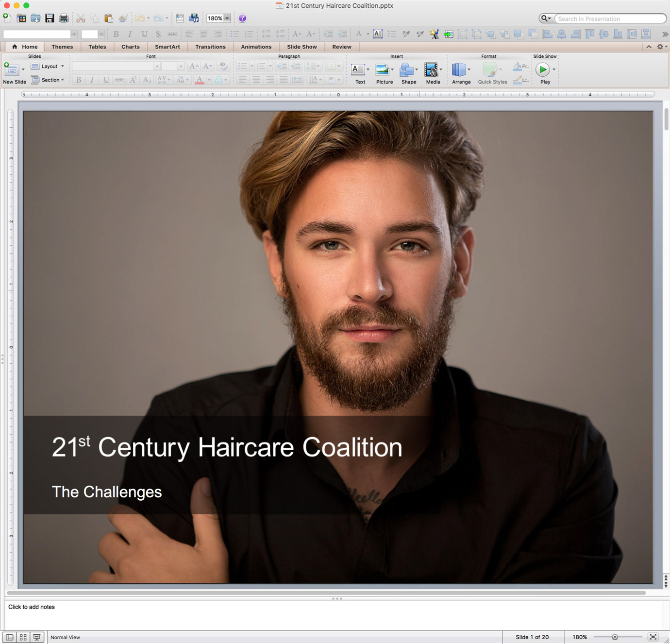670x644 pixels.
Task: Expand the Section dropdown menu
Action: pyautogui.click(x=48, y=80)
